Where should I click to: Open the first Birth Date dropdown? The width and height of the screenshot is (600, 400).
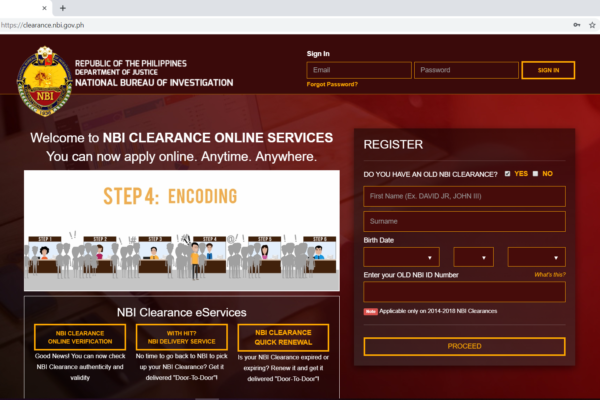401,257
